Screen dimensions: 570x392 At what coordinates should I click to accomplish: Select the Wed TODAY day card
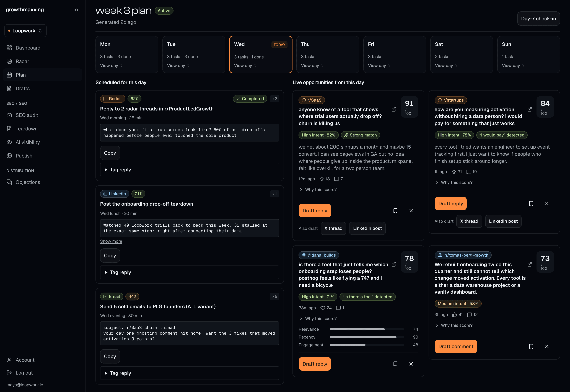point(261,55)
